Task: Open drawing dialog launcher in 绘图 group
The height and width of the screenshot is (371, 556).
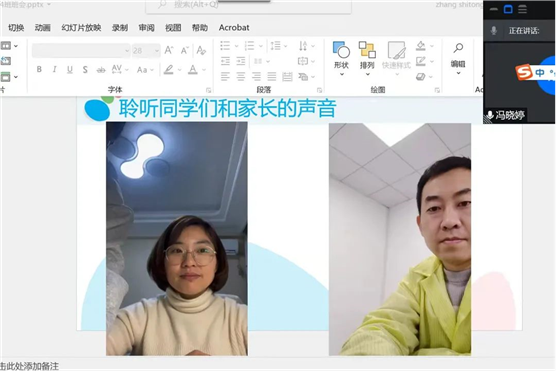Action: pyautogui.click(x=437, y=90)
